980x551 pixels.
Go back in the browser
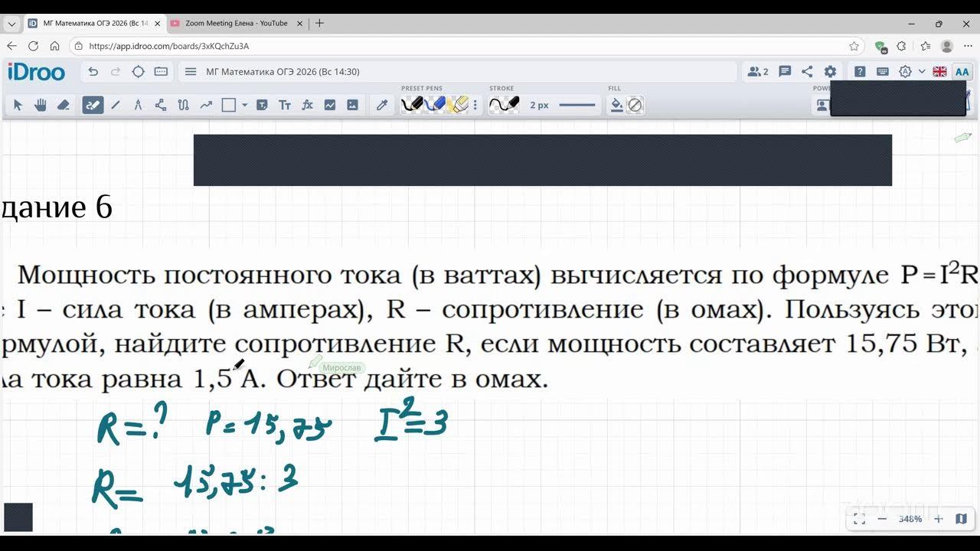pyautogui.click(x=11, y=46)
